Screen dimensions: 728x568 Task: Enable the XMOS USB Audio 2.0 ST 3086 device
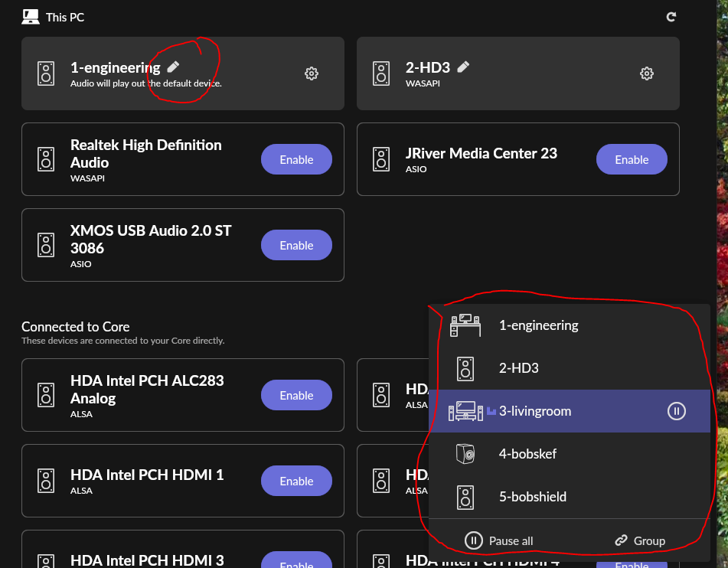pos(296,245)
